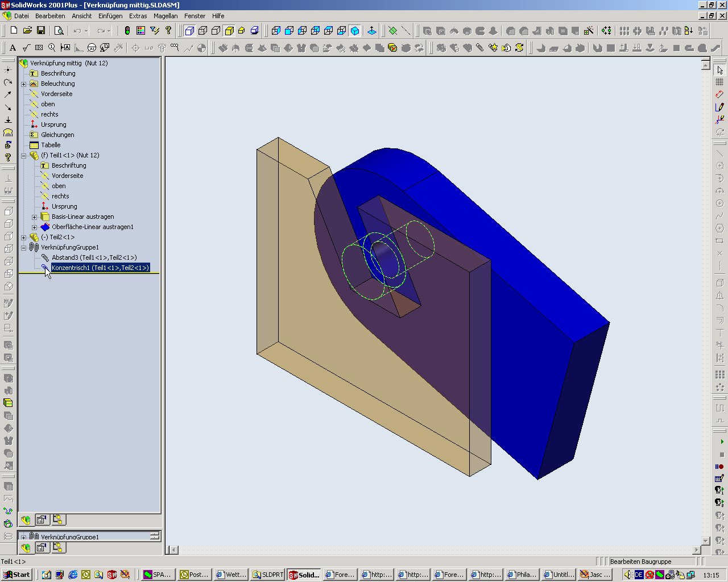
Task: Expand the (-) Teil2<1> component node
Action: click(24, 238)
